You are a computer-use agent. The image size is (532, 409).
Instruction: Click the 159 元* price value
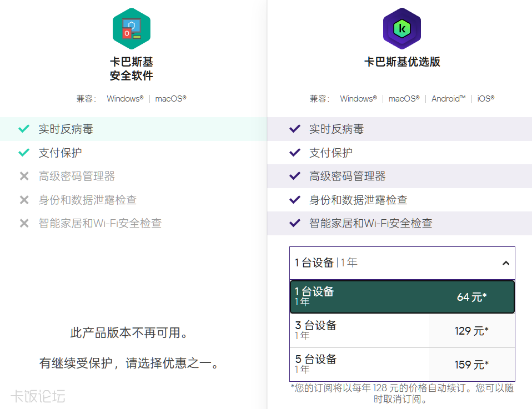471,365
